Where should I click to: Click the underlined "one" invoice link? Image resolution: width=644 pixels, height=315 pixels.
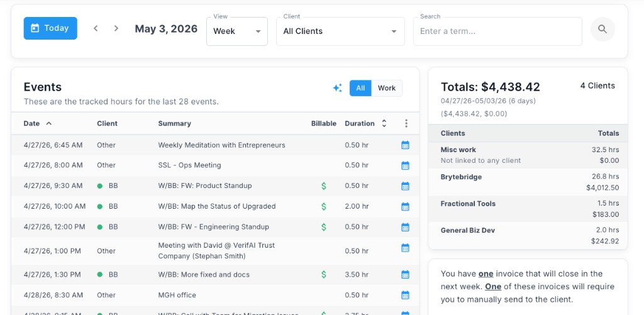click(486, 274)
